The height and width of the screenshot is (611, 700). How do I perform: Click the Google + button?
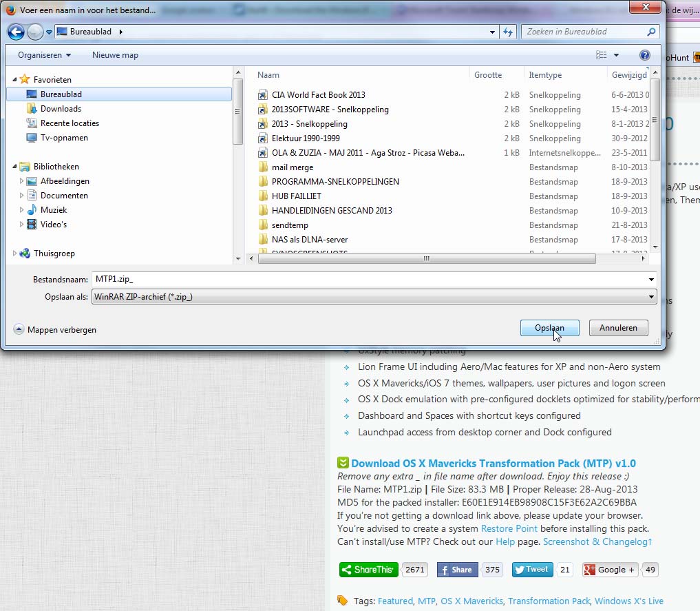[x=611, y=570]
